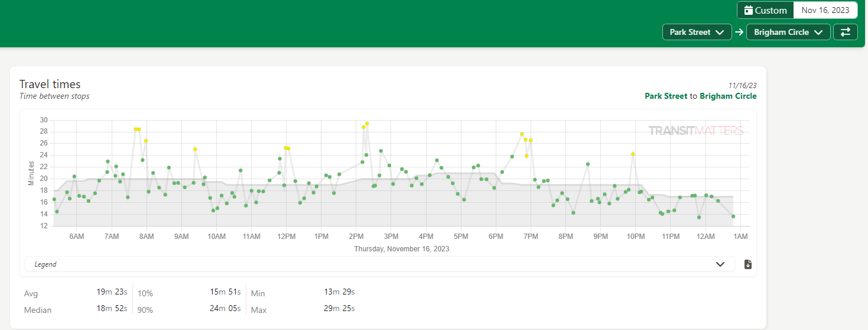Download the travel times data file
The height and width of the screenshot is (330, 868).
coord(747,264)
